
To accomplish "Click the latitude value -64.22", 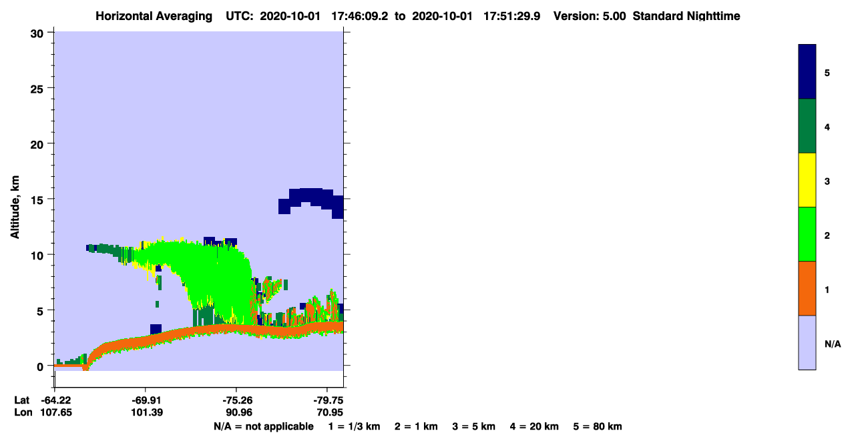I will 55,400.
